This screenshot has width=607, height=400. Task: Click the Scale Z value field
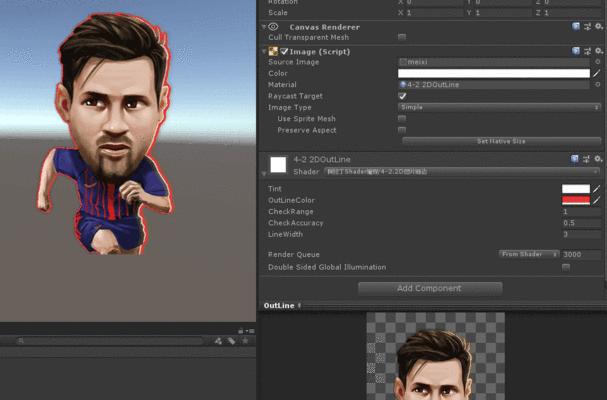(572, 12)
